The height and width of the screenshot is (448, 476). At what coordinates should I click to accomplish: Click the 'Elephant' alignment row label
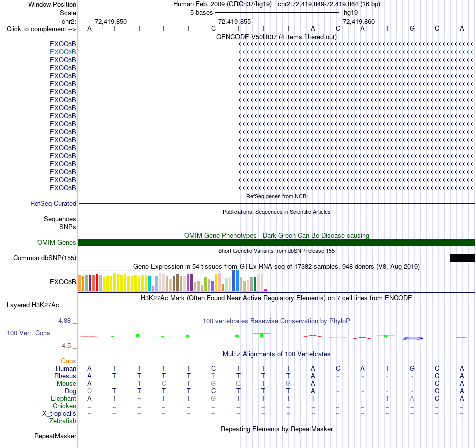[63, 398]
